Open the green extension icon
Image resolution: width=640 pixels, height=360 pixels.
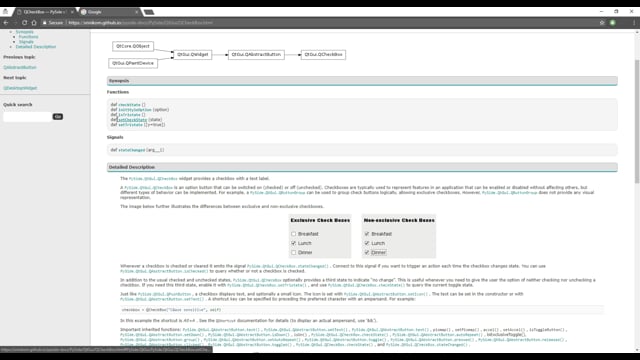pos(613,23)
